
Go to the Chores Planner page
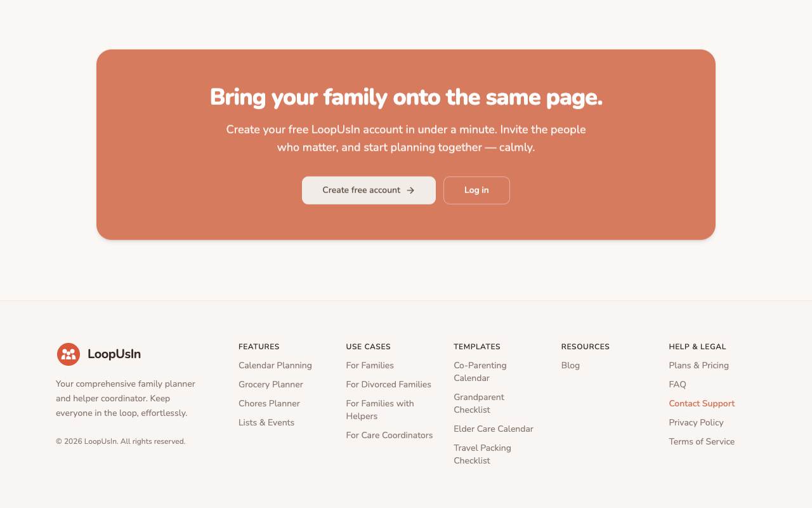pos(269,403)
